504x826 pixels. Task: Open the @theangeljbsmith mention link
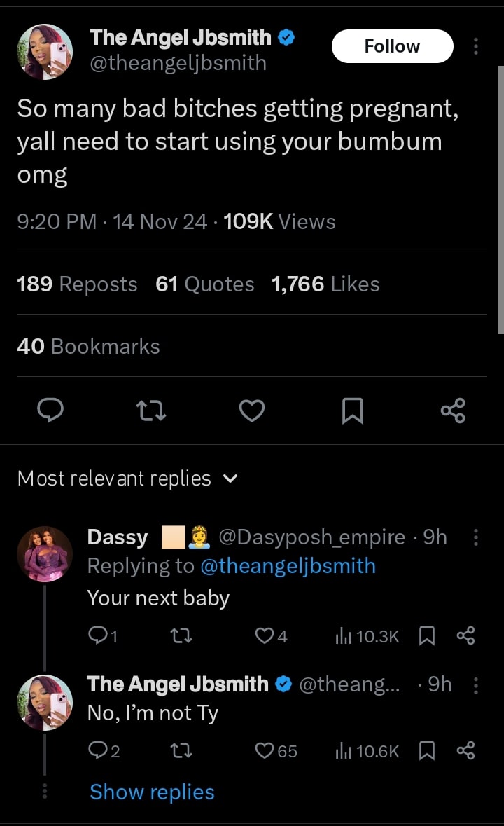coord(288,566)
